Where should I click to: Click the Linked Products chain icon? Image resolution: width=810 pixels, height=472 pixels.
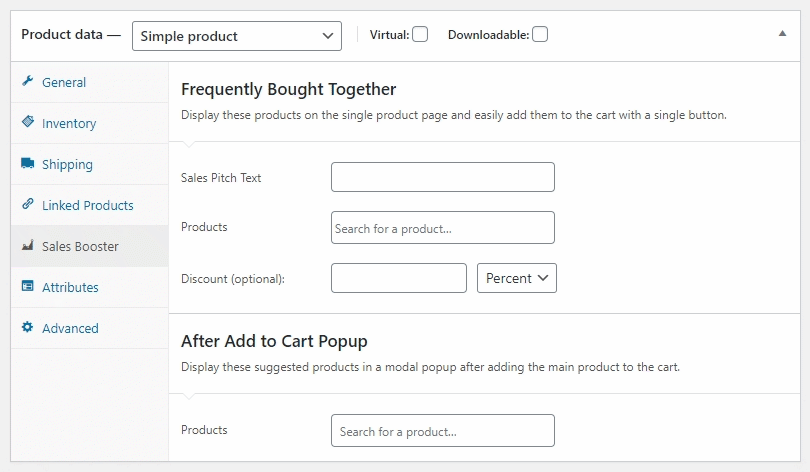[28, 204]
